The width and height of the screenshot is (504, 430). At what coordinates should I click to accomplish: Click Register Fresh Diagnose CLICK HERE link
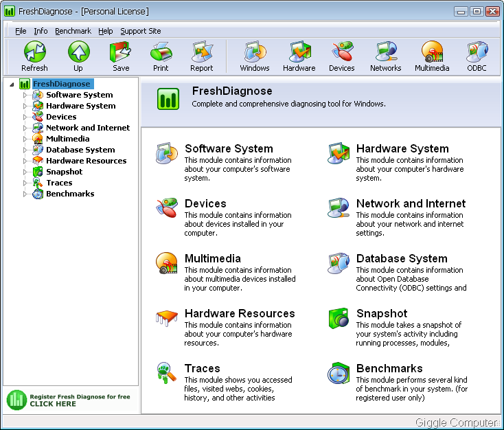click(80, 400)
